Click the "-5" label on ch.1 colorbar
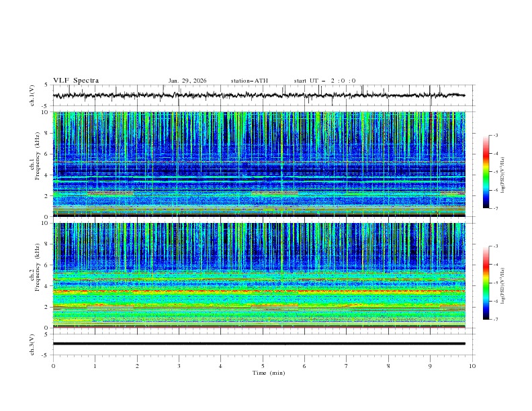The image size is (532, 411). [496, 172]
